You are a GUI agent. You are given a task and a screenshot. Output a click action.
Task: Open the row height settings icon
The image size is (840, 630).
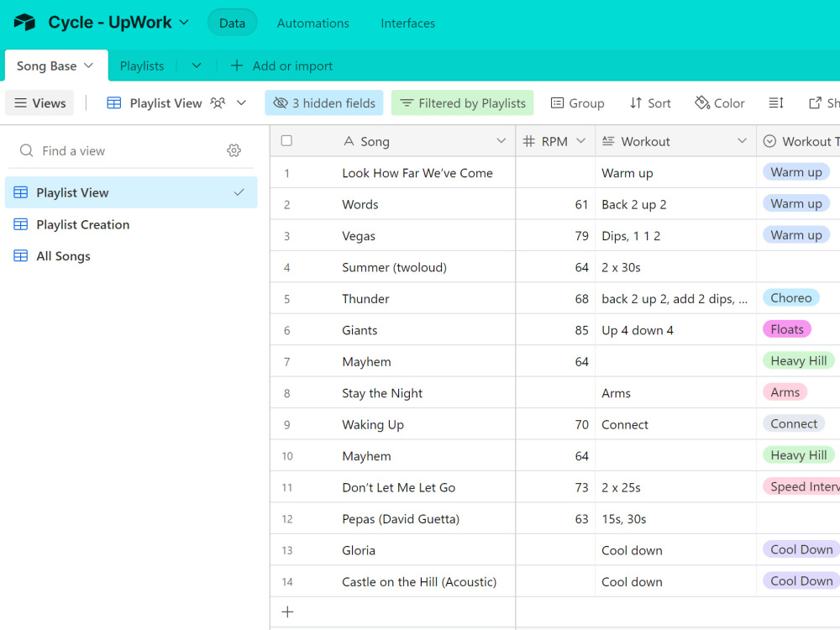tap(775, 102)
